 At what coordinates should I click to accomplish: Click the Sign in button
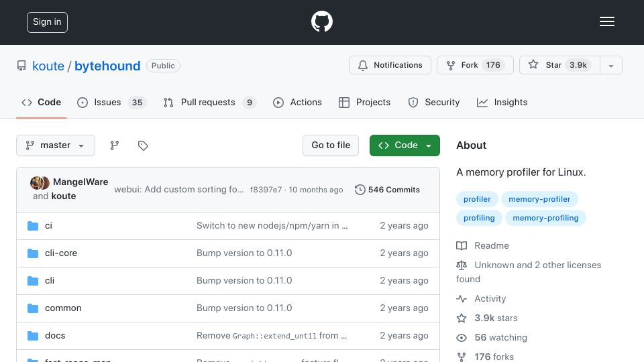pyautogui.click(x=47, y=22)
